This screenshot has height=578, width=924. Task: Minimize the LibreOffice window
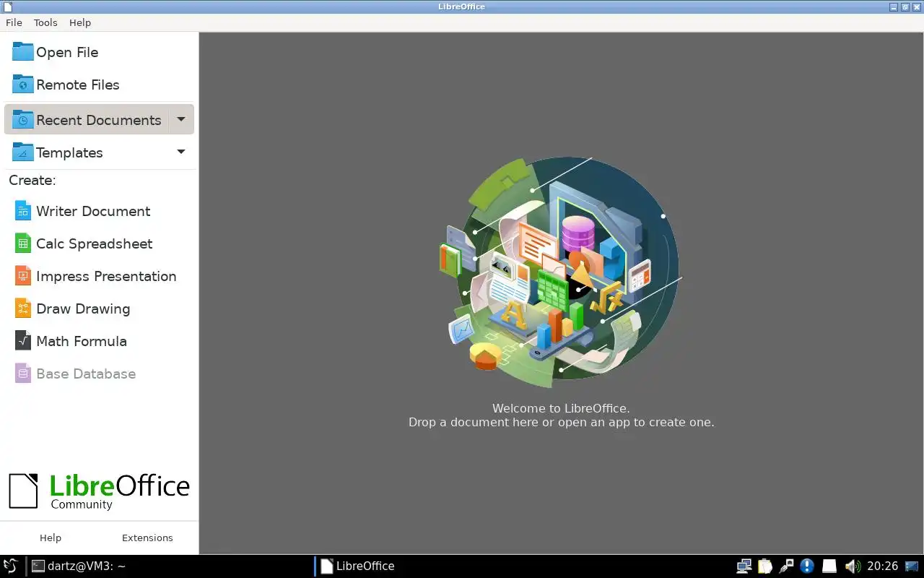pos(894,7)
